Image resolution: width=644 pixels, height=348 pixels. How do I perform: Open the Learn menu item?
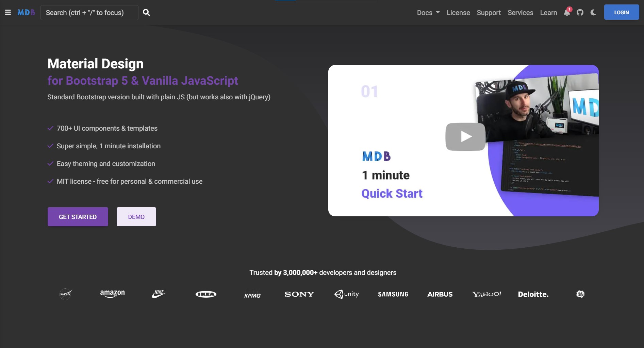[548, 13]
